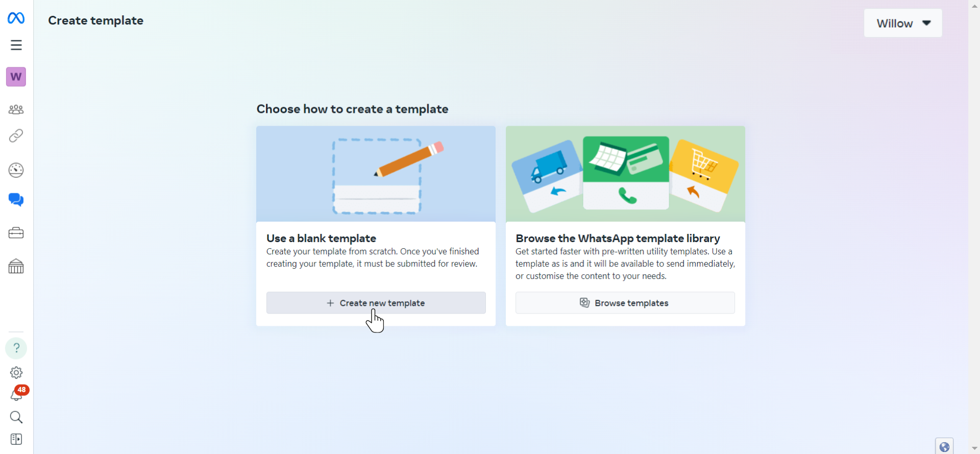Click the search magnifier icon
The width and height of the screenshot is (980, 454).
[x=16, y=417]
